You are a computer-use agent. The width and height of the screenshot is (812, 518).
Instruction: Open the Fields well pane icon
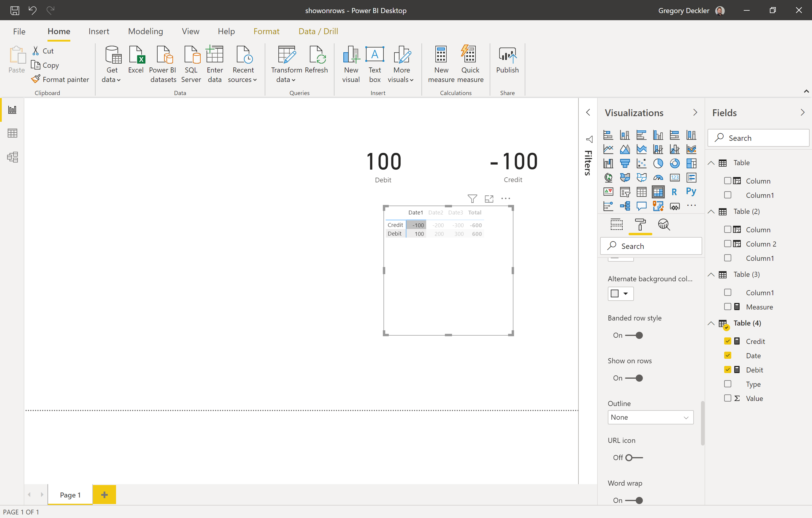616,225
